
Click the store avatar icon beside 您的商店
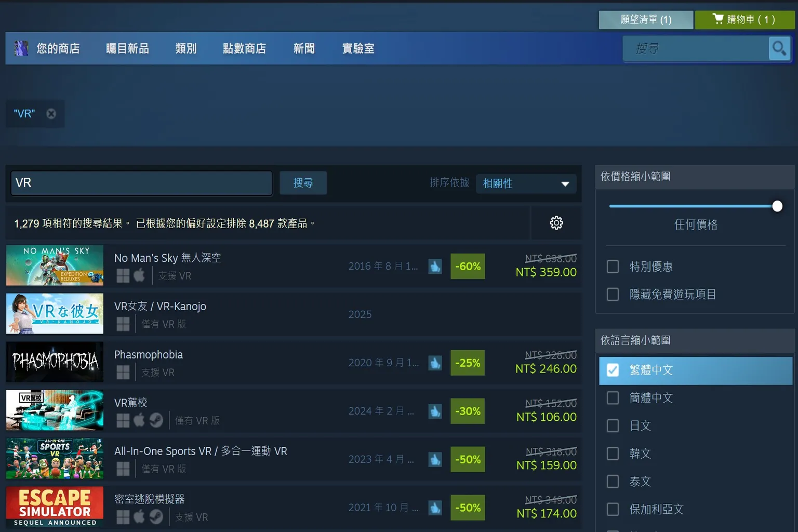pyautogui.click(x=21, y=48)
